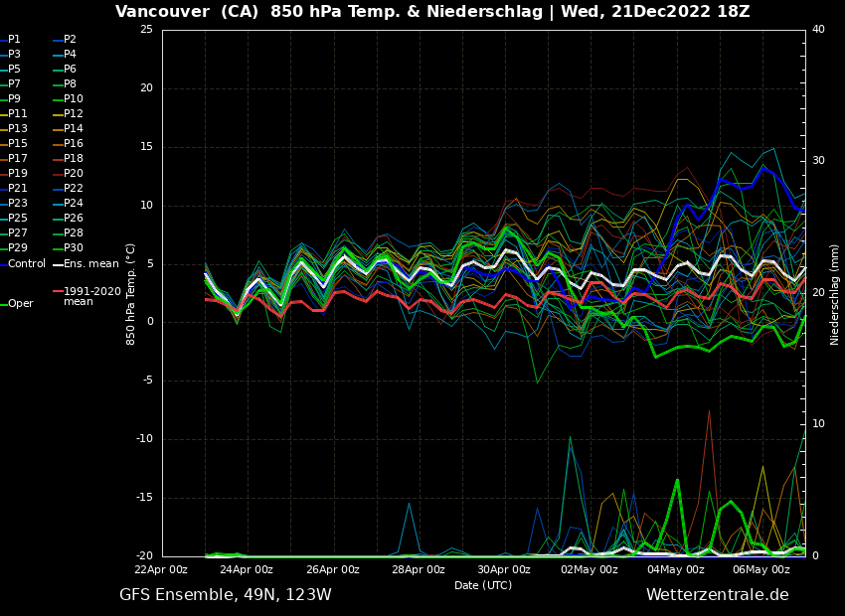Screen dimensions: 845x616
Task: Click the P1 legend entry
Action: pos(14,40)
